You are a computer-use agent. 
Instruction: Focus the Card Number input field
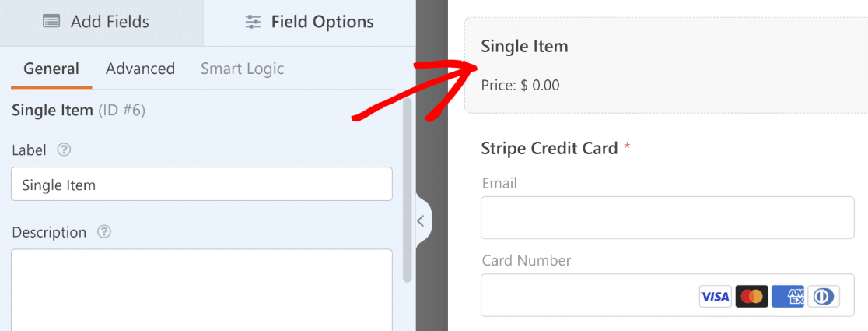tap(667, 295)
